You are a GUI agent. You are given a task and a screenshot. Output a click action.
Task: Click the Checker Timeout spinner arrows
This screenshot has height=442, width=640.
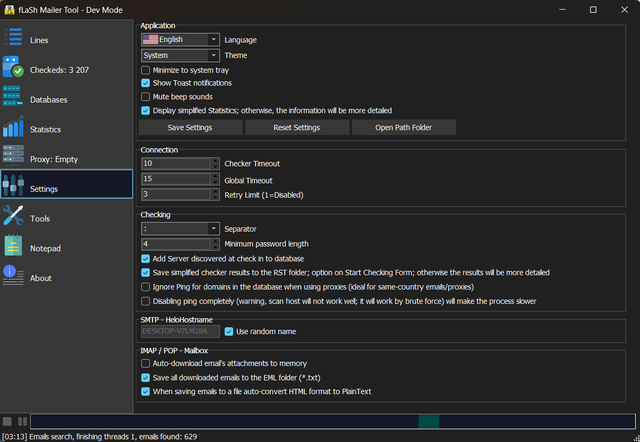(215, 164)
